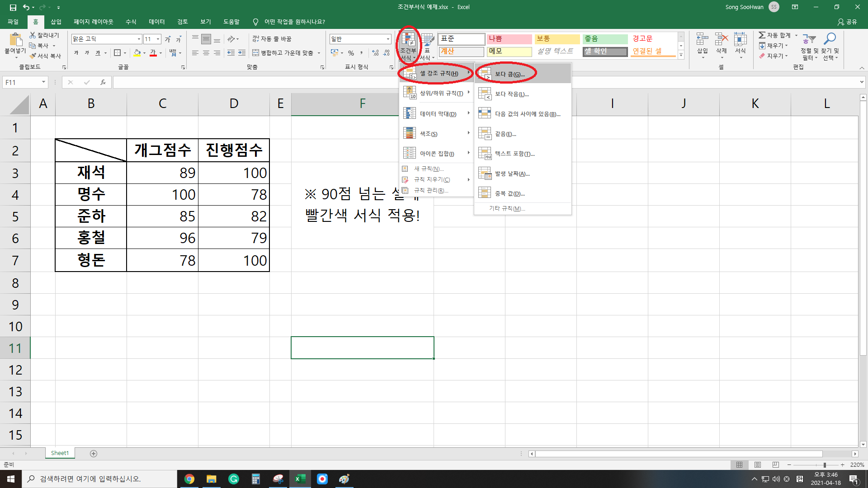The height and width of the screenshot is (488, 868).
Task: Click the 조건부 서식 conditional formatting icon
Action: point(408,41)
